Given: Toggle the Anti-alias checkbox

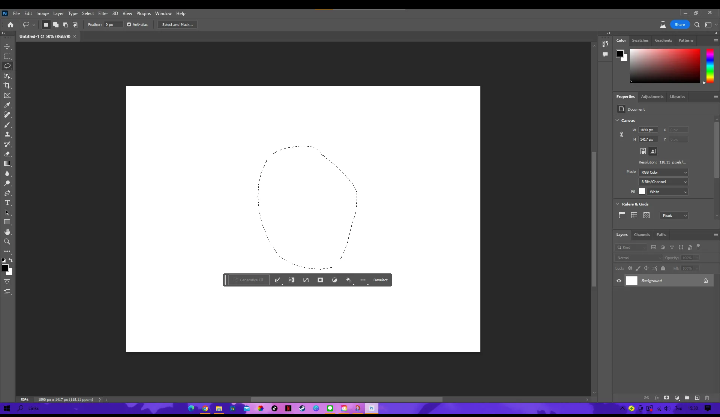Looking at the screenshot, I should point(129,25).
